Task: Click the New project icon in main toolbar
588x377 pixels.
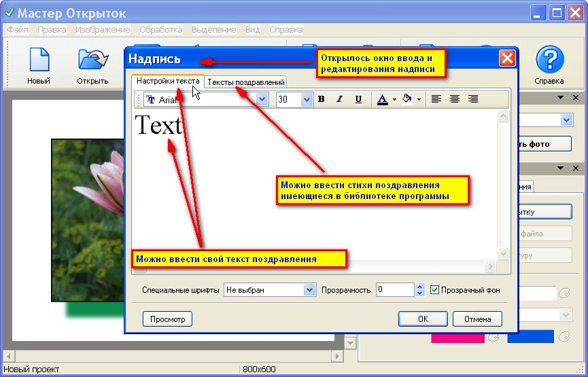Action: click(x=39, y=60)
